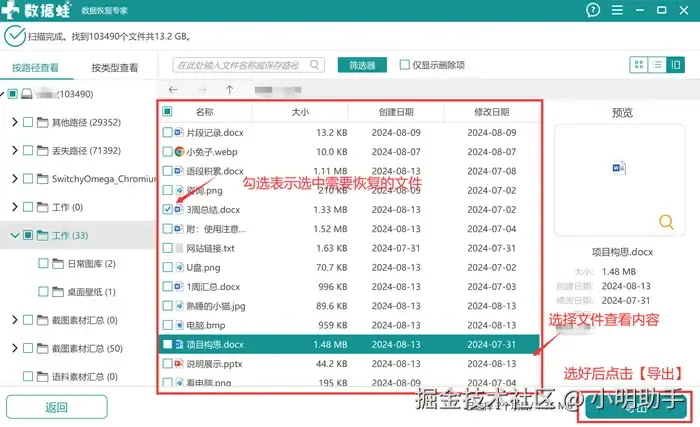Sort by 修改日期 column header
Image resolution: width=700 pixels, height=427 pixels.
click(x=492, y=112)
